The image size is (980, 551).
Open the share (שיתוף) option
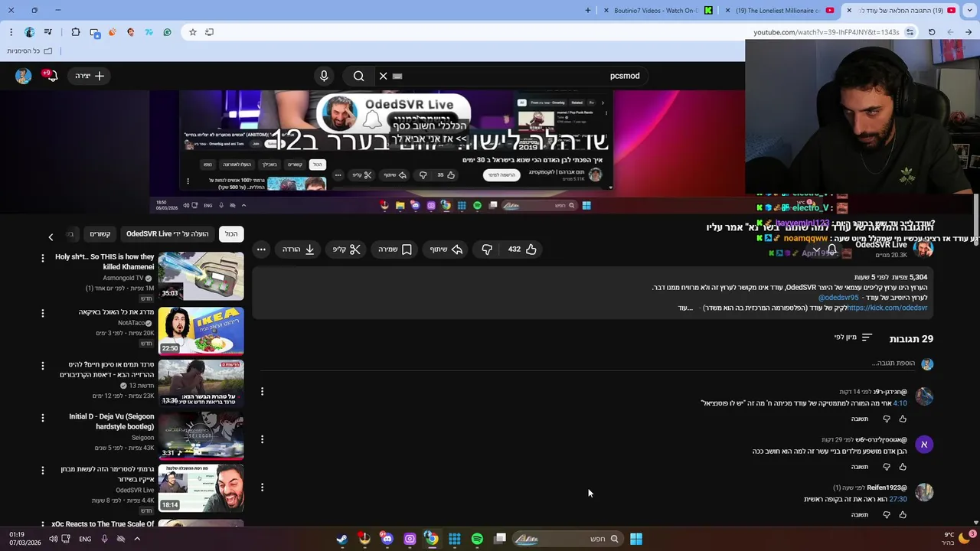point(446,249)
